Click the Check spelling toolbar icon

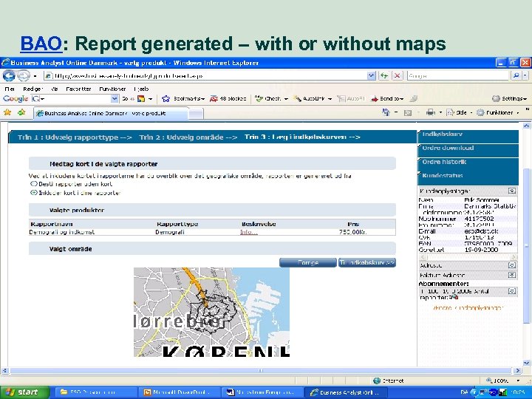coord(259,99)
